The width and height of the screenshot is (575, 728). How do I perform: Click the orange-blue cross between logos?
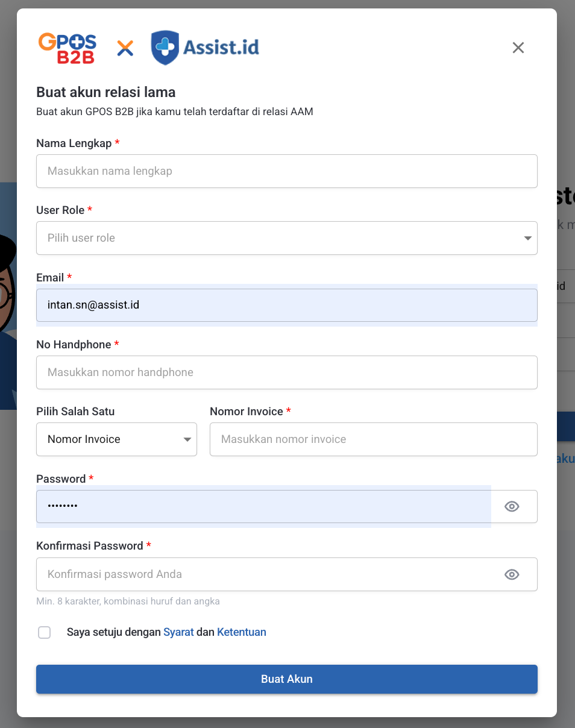click(125, 48)
